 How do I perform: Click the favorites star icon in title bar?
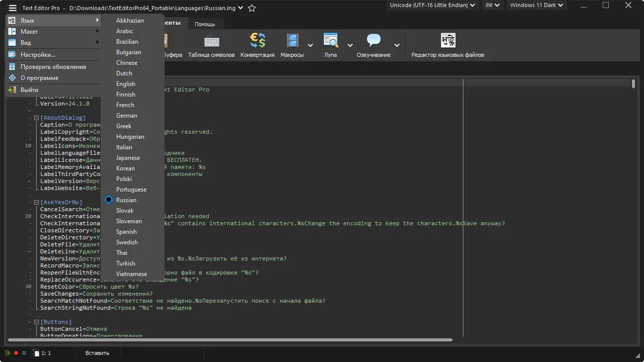pyautogui.click(x=252, y=8)
